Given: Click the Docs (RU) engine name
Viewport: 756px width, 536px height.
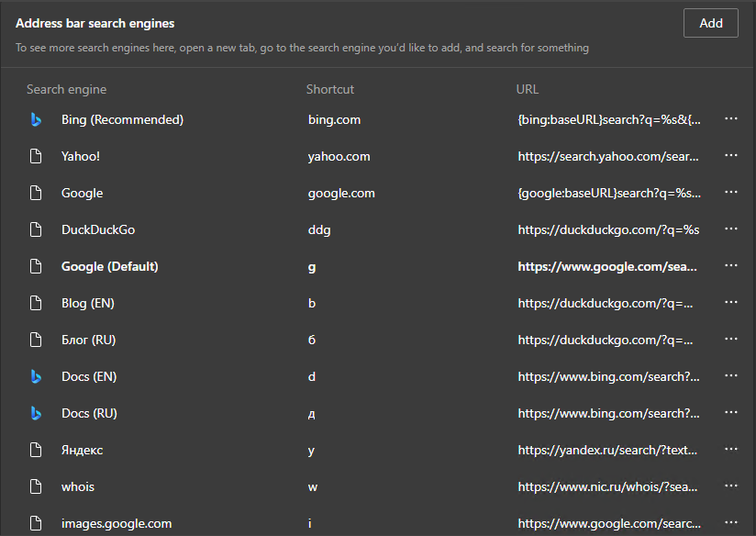Looking at the screenshot, I should click(89, 413).
